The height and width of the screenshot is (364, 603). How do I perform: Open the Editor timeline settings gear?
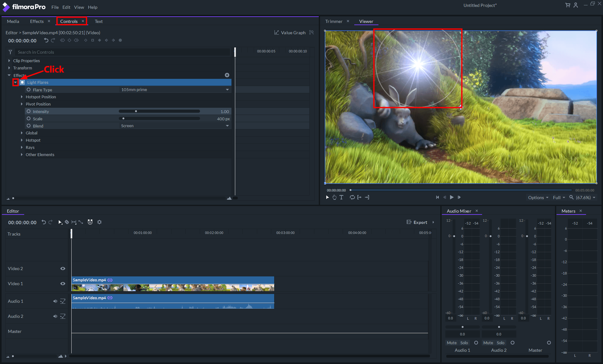100,222
